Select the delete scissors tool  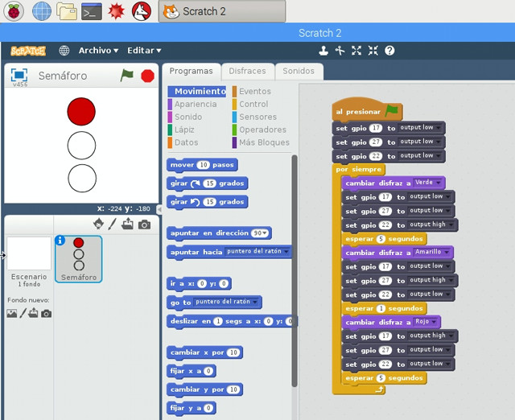[340, 51]
